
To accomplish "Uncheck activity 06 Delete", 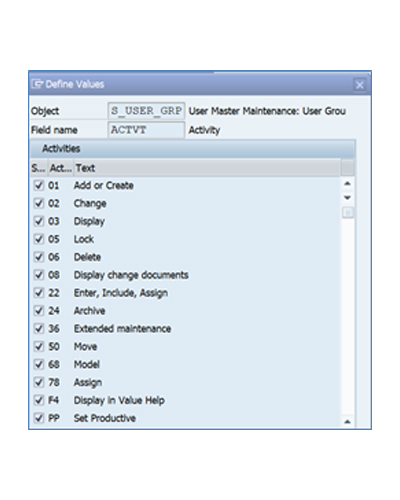I will click(x=39, y=257).
